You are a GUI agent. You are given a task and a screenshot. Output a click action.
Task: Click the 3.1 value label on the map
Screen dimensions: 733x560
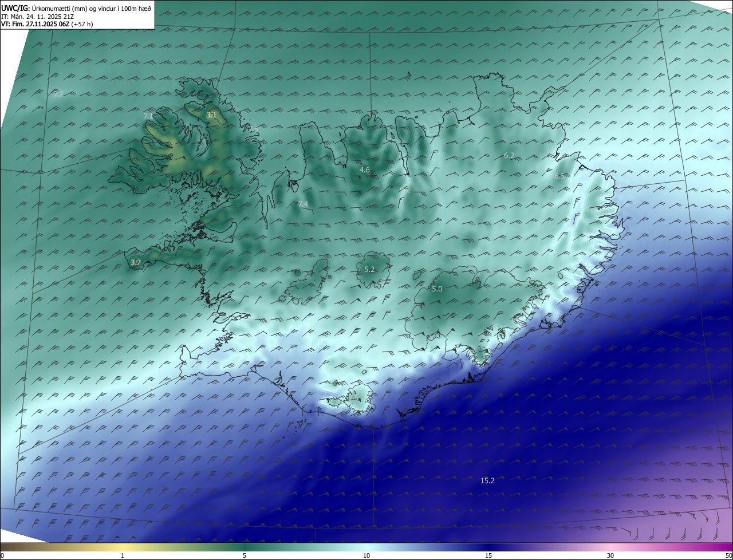click(211, 115)
